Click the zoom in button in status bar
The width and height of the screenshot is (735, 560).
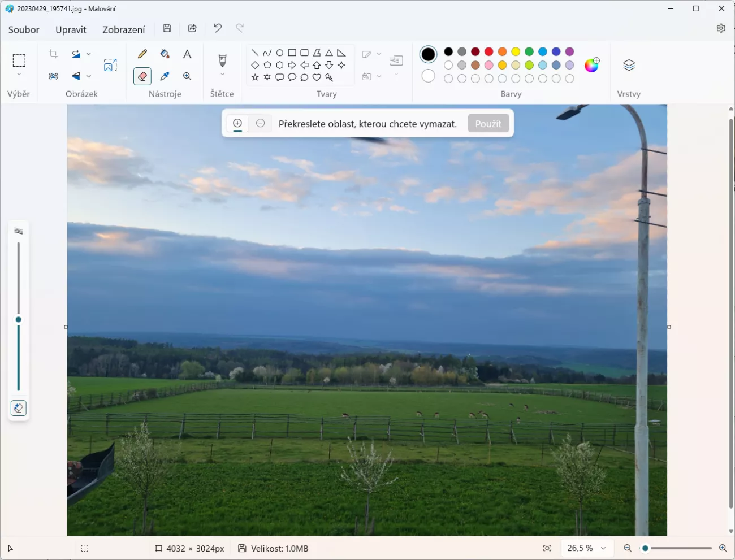(723, 548)
